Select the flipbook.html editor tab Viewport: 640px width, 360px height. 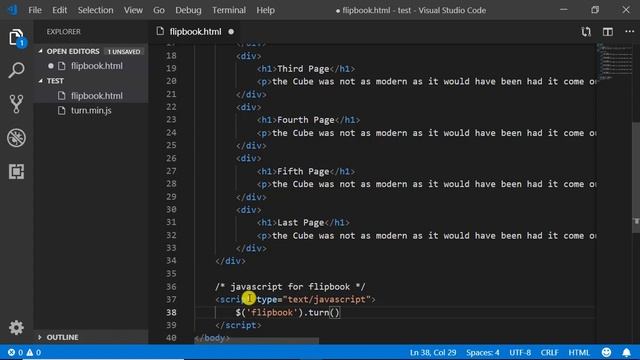(x=195, y=31)
